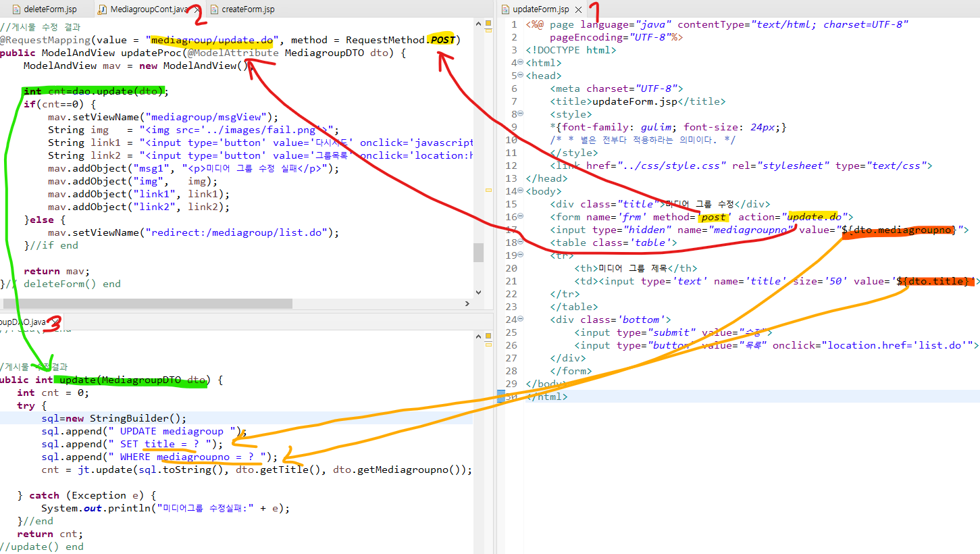Click the 'catch (Exception e)' line
The image size is (980, 554).
click(87, 495)
